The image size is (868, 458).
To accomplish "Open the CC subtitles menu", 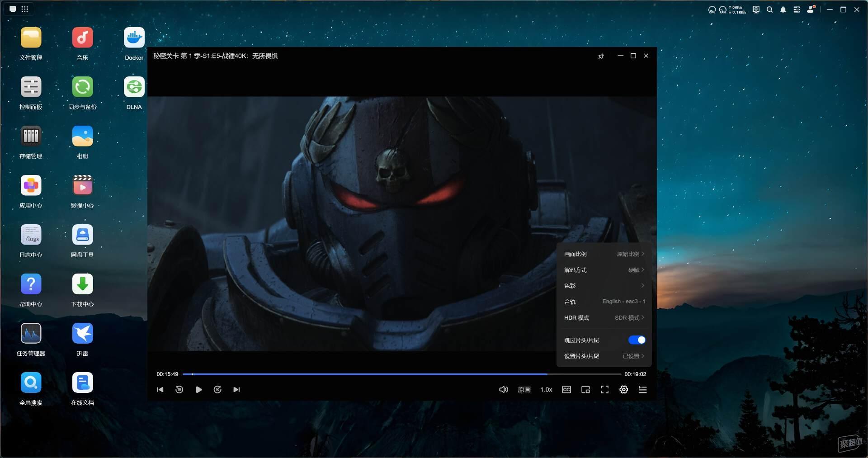I will click(x=566, y=390).
